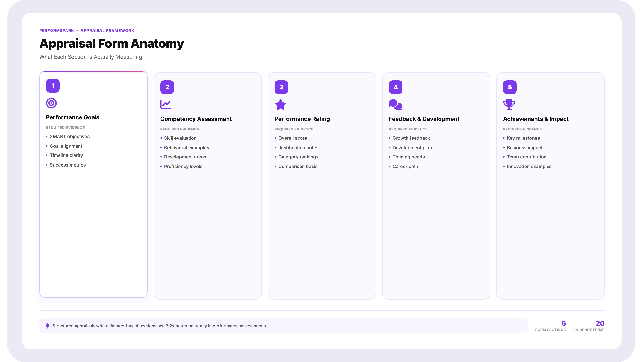Viewport: 644px width, 362px height.
Task: Open the Competency Assessment card title
Action: pos(196,119)
